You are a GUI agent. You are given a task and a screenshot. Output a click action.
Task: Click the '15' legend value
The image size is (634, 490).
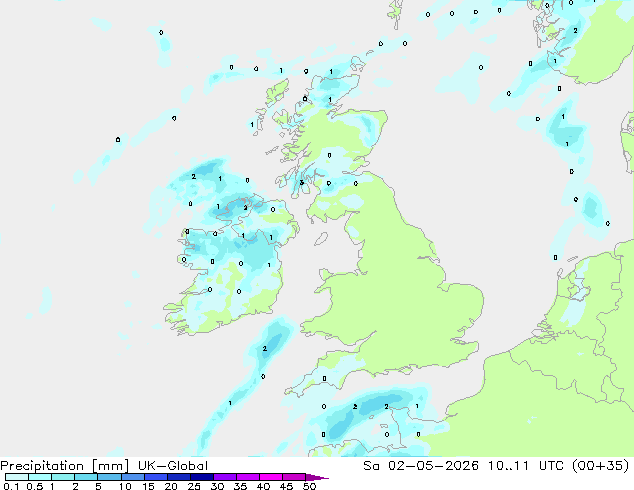click(148, 486)
